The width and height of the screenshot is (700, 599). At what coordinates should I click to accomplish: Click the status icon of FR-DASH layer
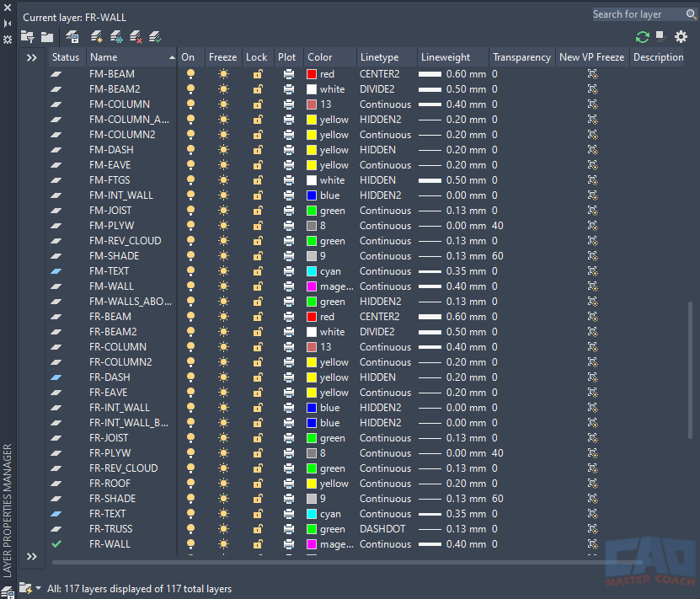56,377
